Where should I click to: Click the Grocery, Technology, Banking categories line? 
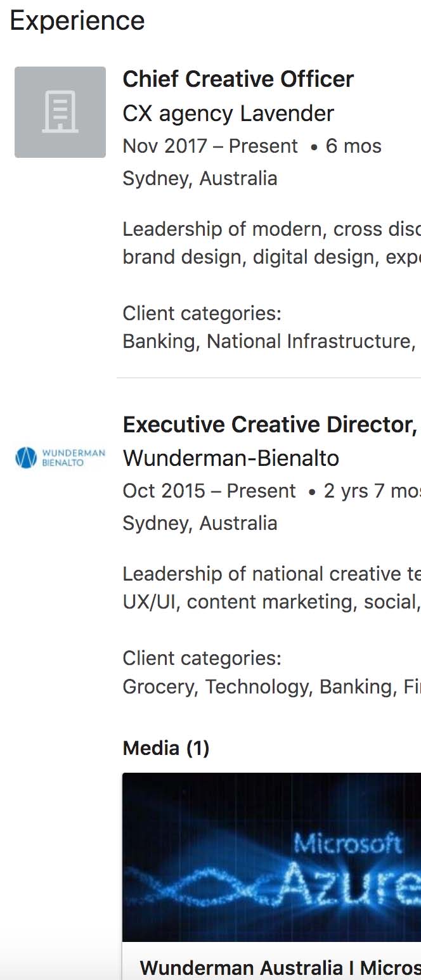(x=271, y=687)
